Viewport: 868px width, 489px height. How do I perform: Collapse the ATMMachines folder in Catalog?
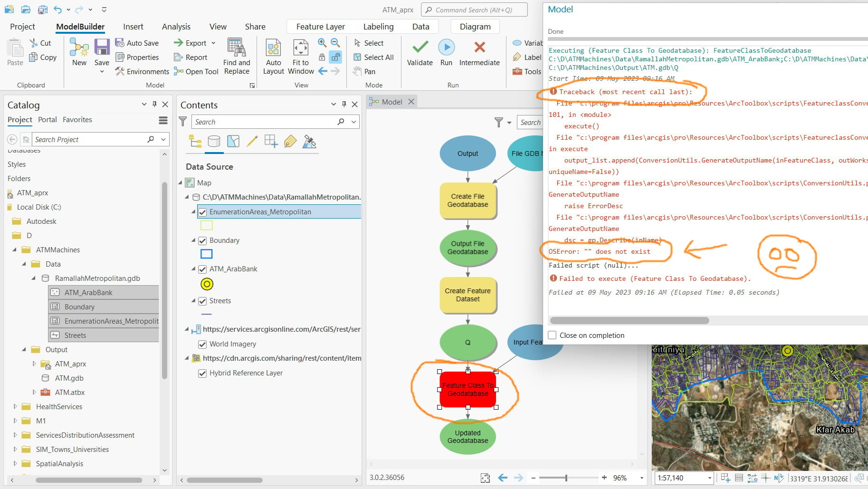(15, 249)
